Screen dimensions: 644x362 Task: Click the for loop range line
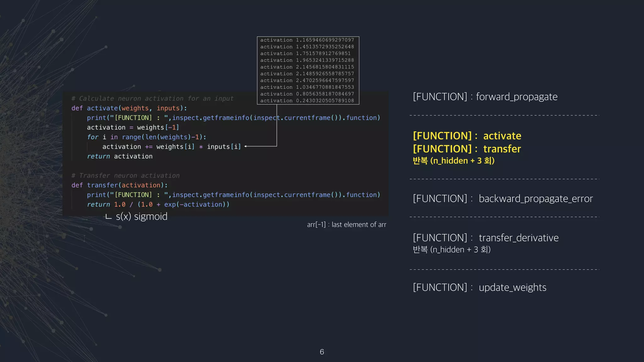[146, 137]
